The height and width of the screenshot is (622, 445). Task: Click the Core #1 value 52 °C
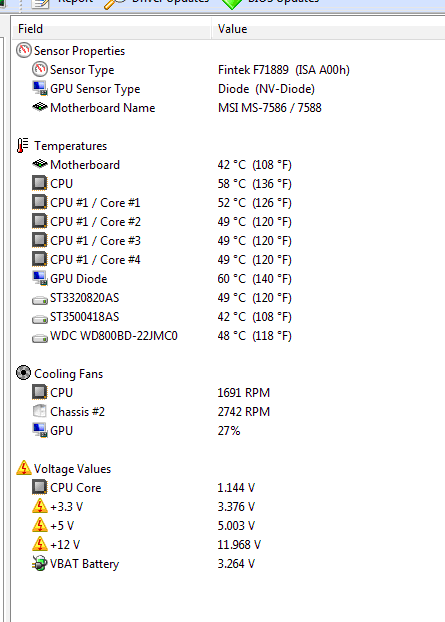(x=254, y=203)
